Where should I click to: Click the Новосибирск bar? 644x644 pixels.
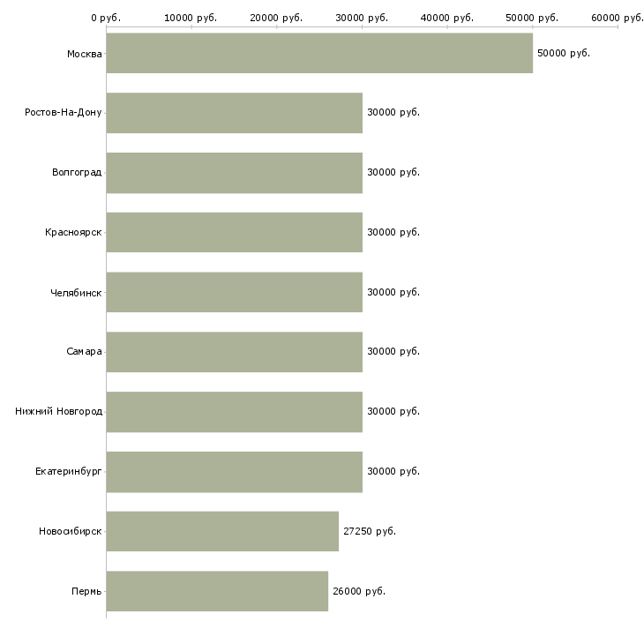tap(222, 531)
